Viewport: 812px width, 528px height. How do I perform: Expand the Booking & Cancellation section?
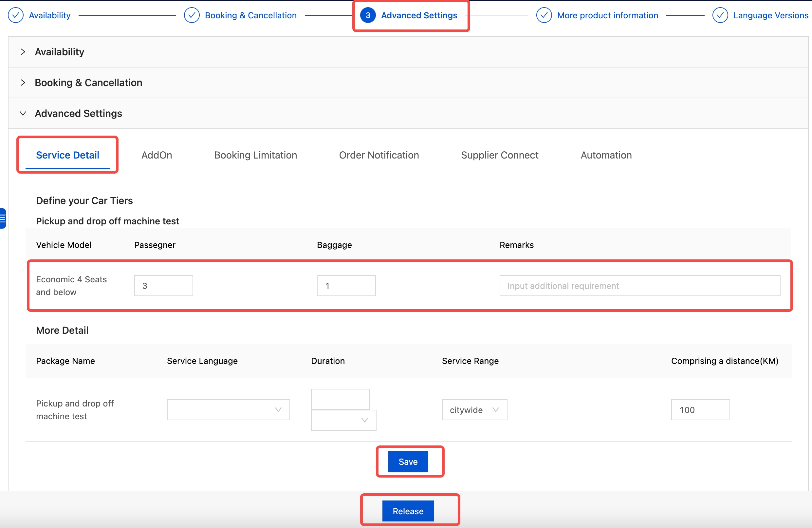click(23, 83)
